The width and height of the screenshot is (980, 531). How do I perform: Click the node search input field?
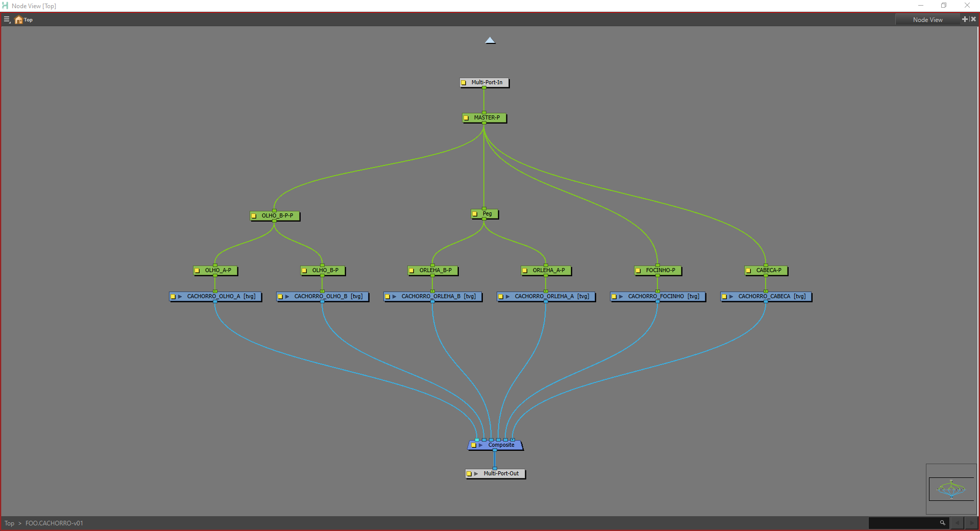[x=902, y=523]
